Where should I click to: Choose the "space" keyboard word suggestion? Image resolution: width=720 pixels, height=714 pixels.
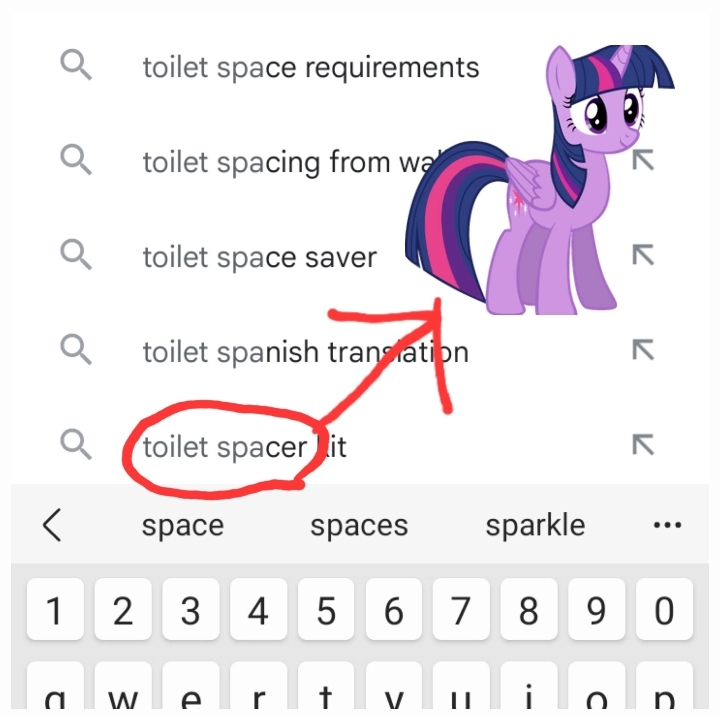coord(183,525)
